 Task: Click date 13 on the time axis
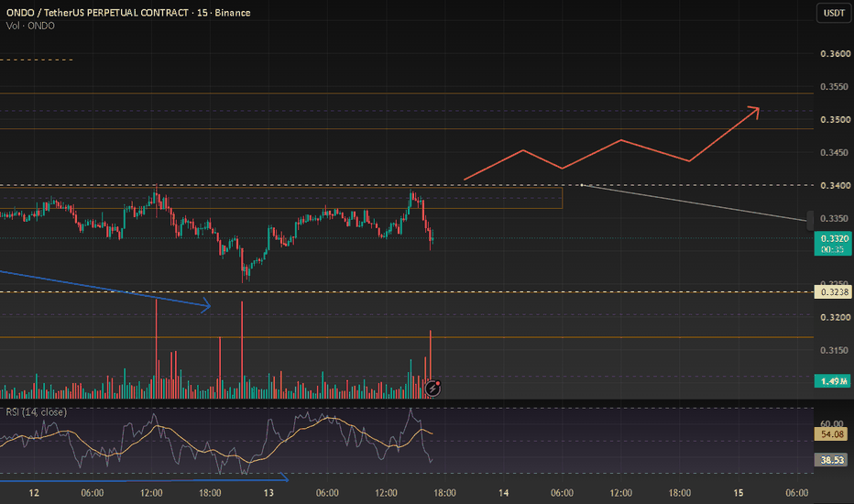click(268, 493)
